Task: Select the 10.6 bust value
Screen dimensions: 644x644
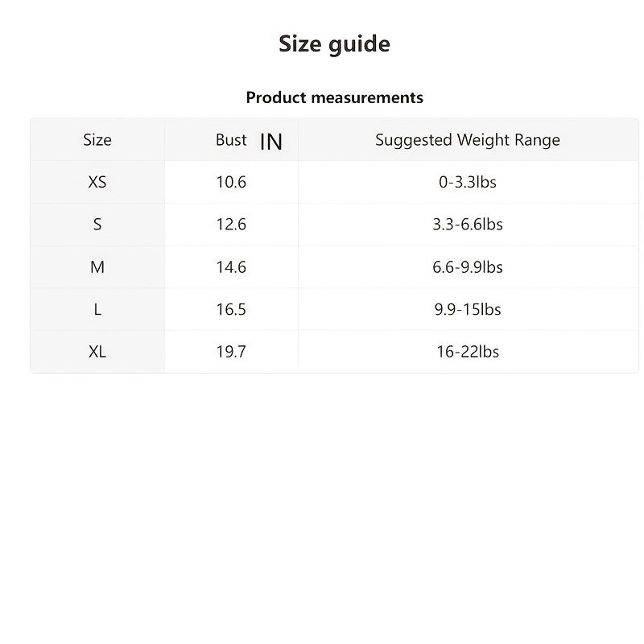Action: (231, 183)
